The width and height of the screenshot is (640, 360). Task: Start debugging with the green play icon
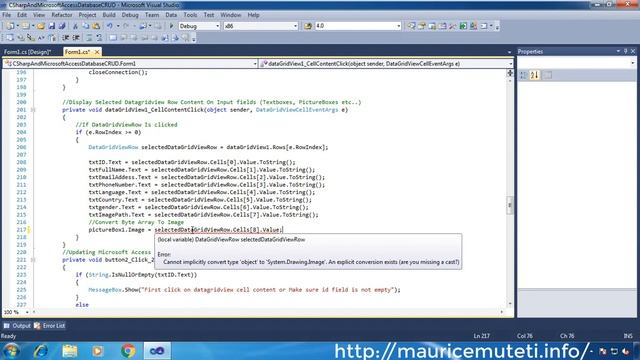[x=171, y=26]
